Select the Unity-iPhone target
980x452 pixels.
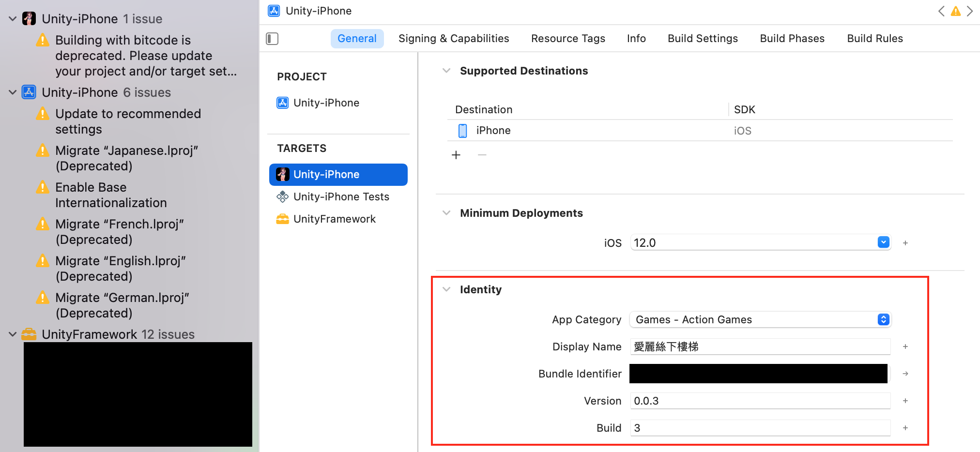point(338,175)
